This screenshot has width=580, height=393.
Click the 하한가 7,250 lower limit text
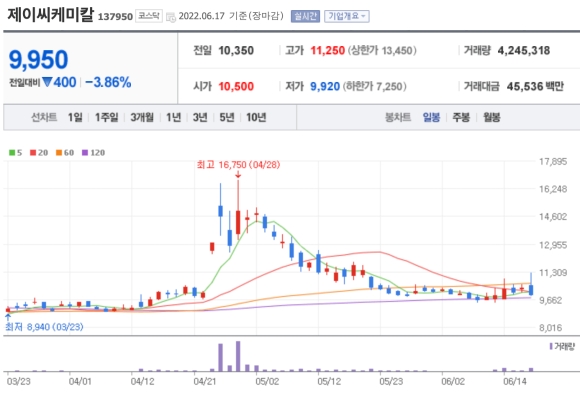375,86
